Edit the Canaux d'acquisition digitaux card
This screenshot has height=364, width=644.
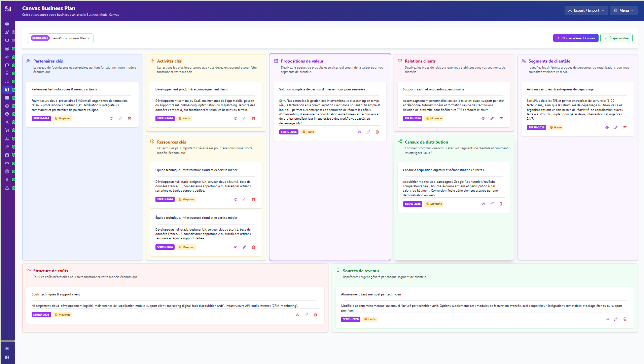click(492, 204)
